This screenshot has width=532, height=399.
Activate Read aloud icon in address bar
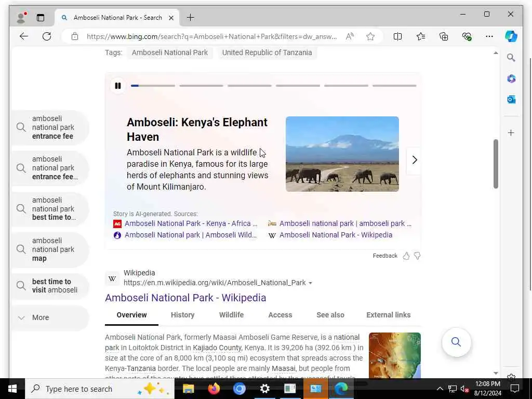(x=350, y=36)
